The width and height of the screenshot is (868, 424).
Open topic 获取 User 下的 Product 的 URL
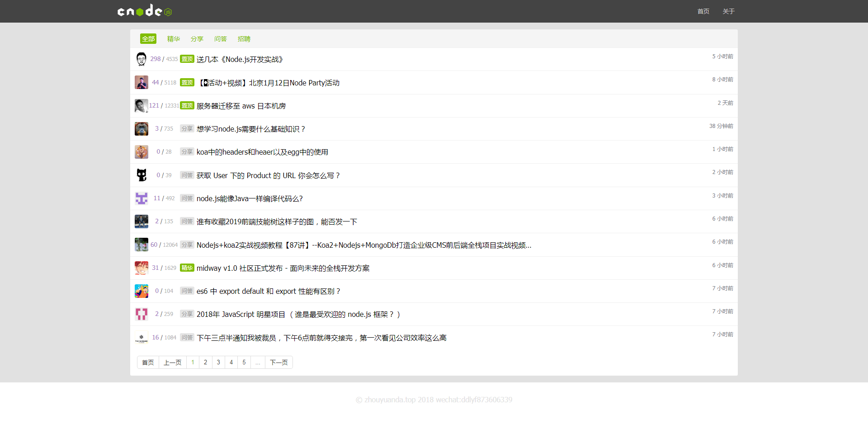[269, 175]
